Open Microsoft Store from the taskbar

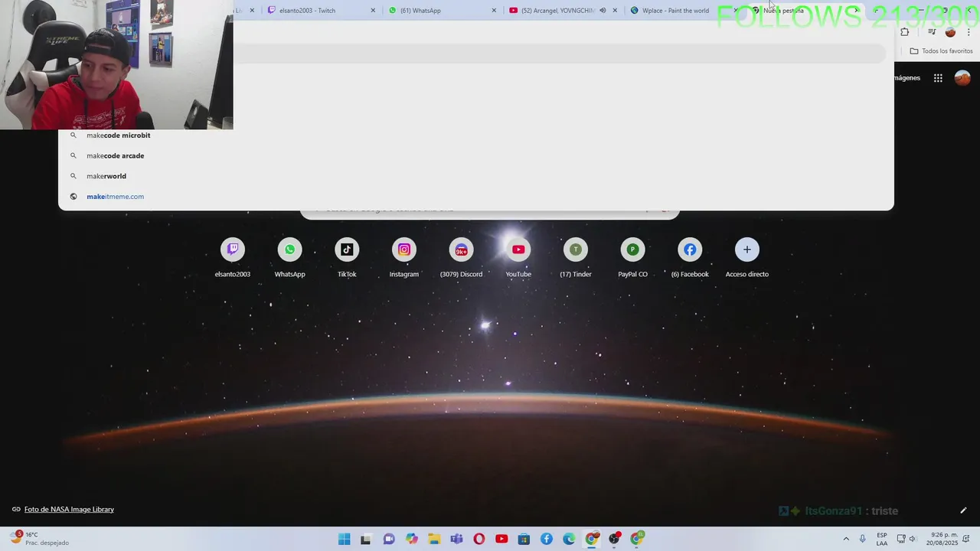pos(524,539)
